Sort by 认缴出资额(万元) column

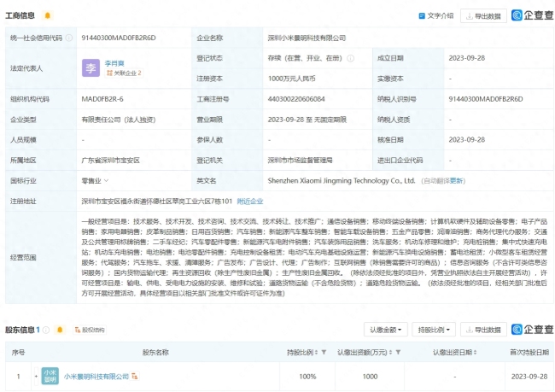pos(390,353)
